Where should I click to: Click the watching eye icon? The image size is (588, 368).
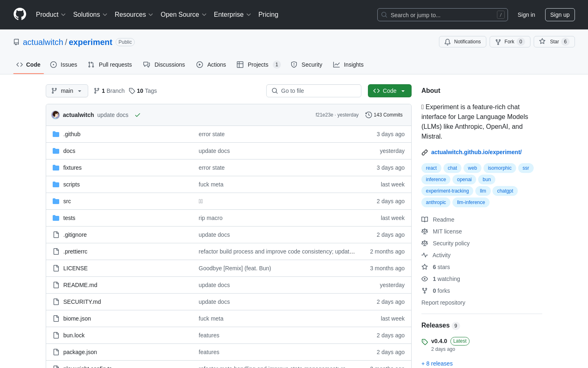tap(425, 279)
